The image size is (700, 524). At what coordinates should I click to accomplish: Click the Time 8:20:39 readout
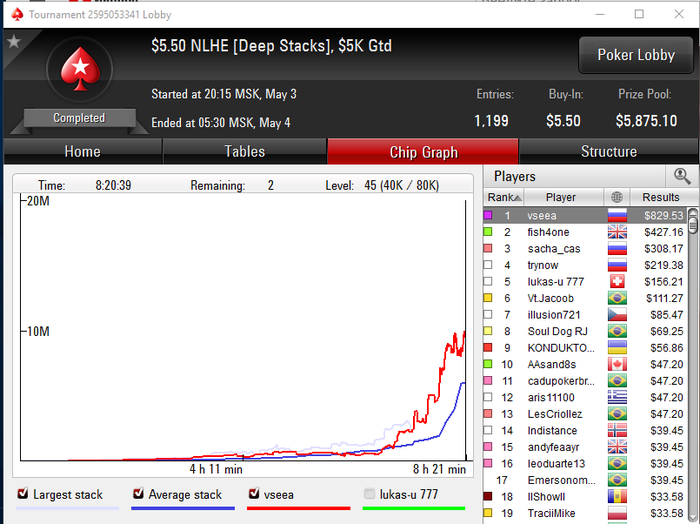pos(84,185)
